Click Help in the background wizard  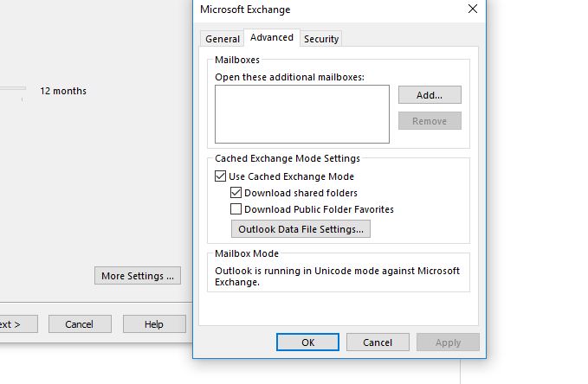154,324
